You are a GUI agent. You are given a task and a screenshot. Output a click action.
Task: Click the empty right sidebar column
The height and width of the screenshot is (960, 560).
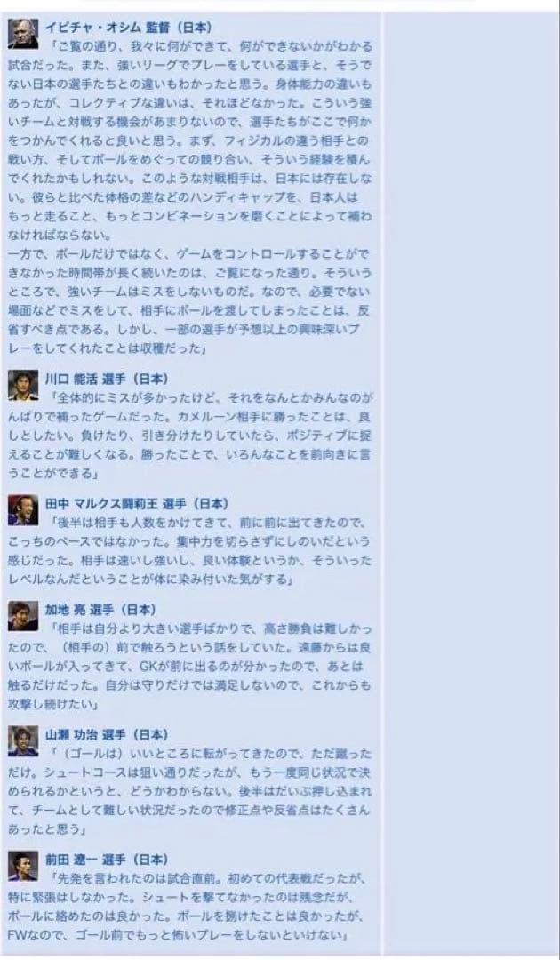pyautogui.click(x=469, y=484)
